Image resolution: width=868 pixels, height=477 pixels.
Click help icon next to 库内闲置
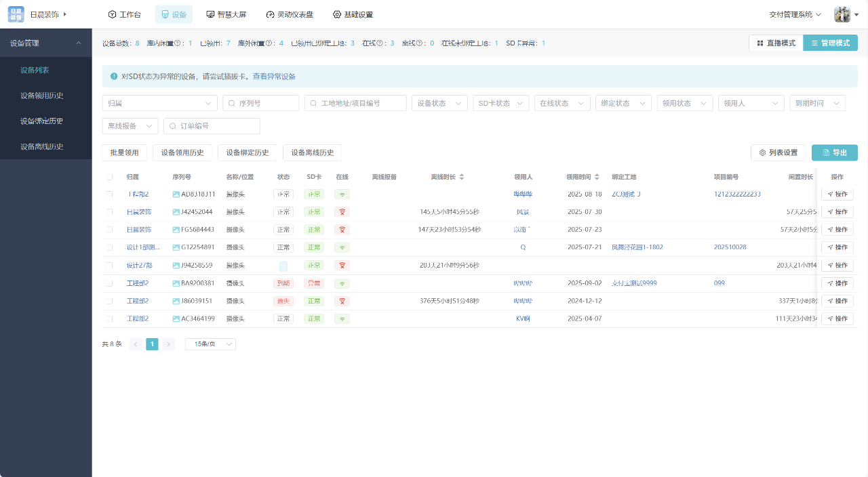178,43
